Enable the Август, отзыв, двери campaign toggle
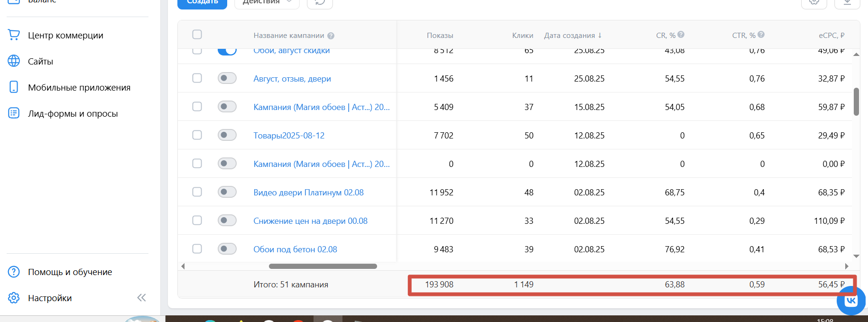This screenshot has height=322, width=868. coord(227,78)
